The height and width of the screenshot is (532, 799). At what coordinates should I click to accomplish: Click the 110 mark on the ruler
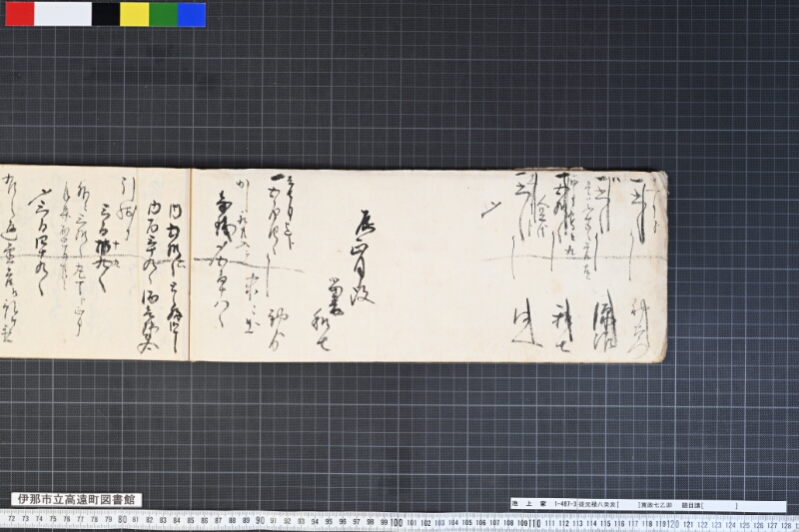(x=534, y=523)
